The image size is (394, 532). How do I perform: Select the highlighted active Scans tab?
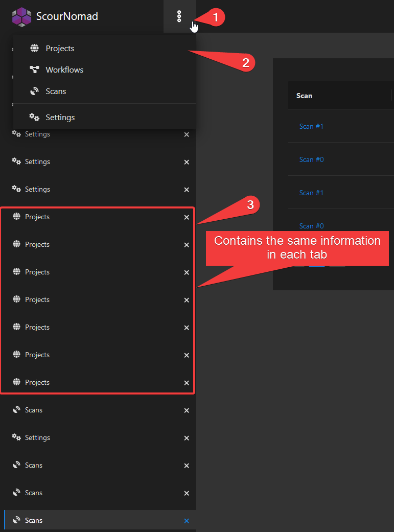tap(100, 520)
